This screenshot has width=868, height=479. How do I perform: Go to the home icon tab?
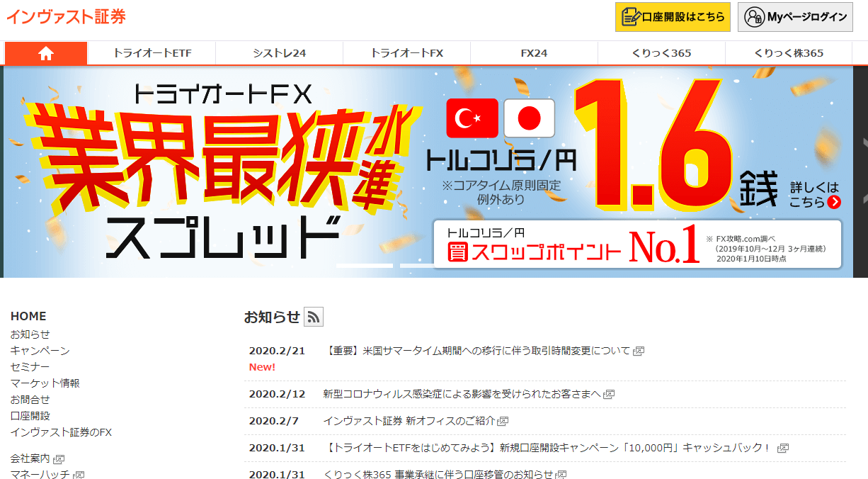(46, 53)
